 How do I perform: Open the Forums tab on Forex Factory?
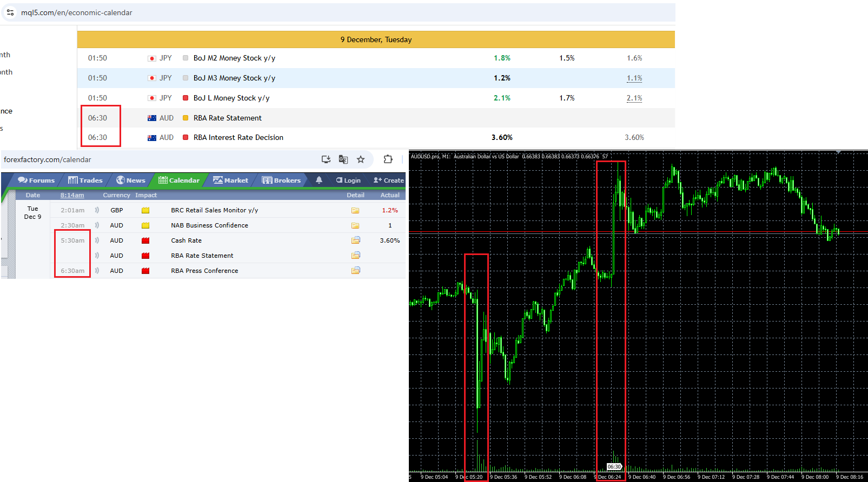click(x=36, y=180)
